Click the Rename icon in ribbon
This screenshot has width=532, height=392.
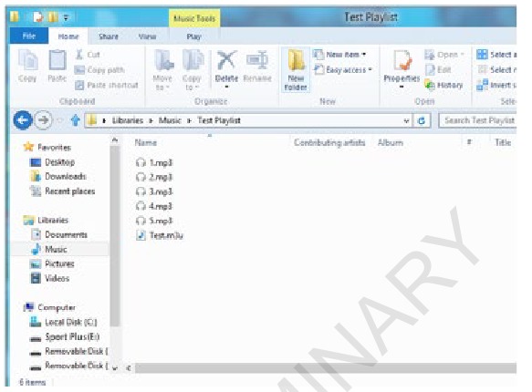point(257,60)
